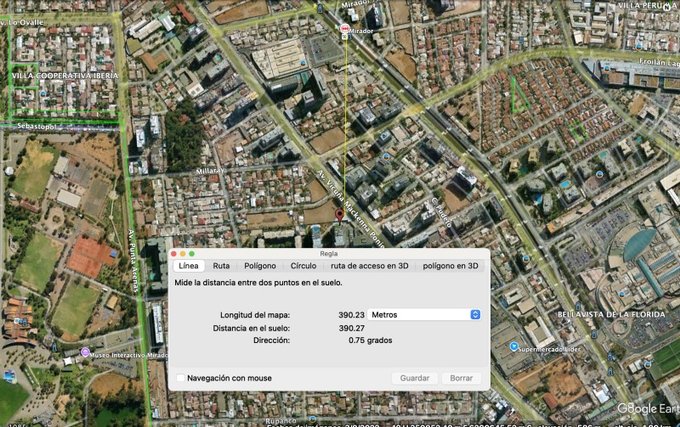This screenshot has width=680, height=427.
Task: Select the Polígono tab
Action: (260, 266)
